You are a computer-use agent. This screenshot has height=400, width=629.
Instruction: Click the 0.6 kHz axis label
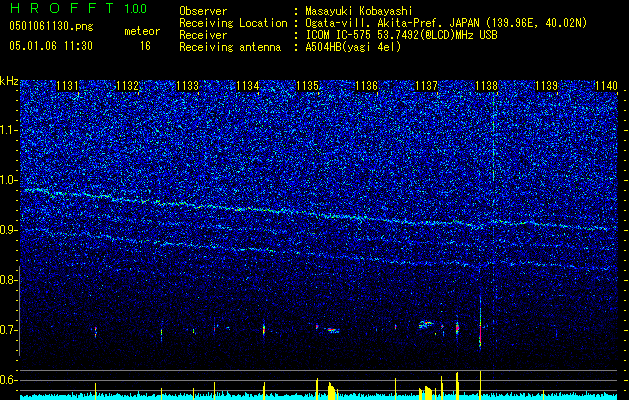click(8, 380)
